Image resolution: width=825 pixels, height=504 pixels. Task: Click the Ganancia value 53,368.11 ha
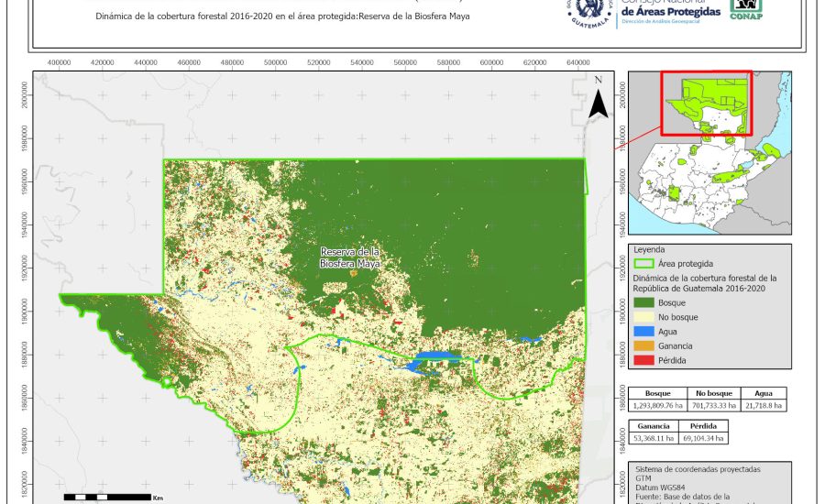653,439
